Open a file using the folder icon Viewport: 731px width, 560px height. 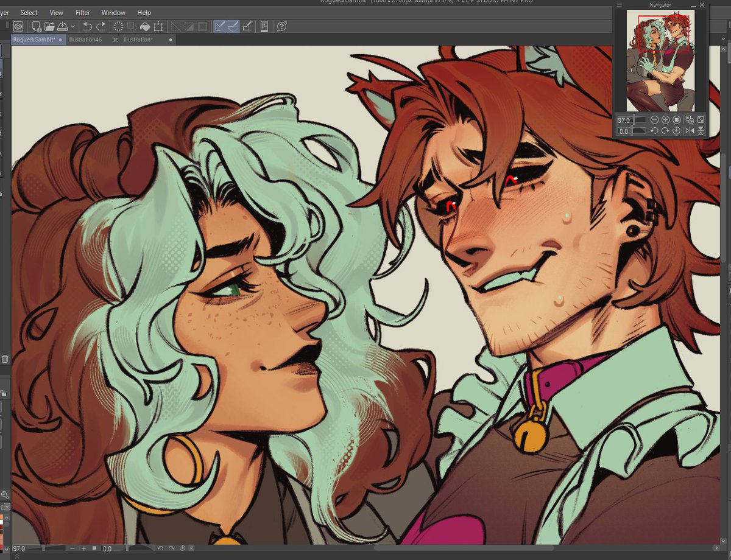tap(50, 27)
